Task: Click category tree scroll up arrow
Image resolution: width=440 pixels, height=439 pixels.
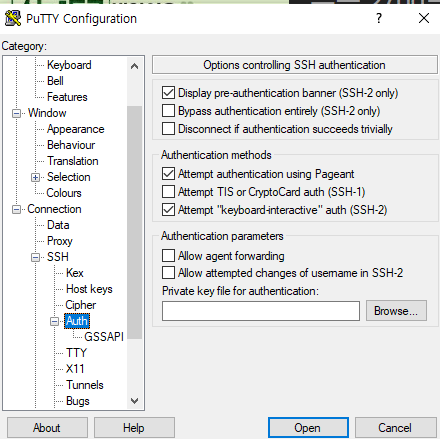Action: 134,66
